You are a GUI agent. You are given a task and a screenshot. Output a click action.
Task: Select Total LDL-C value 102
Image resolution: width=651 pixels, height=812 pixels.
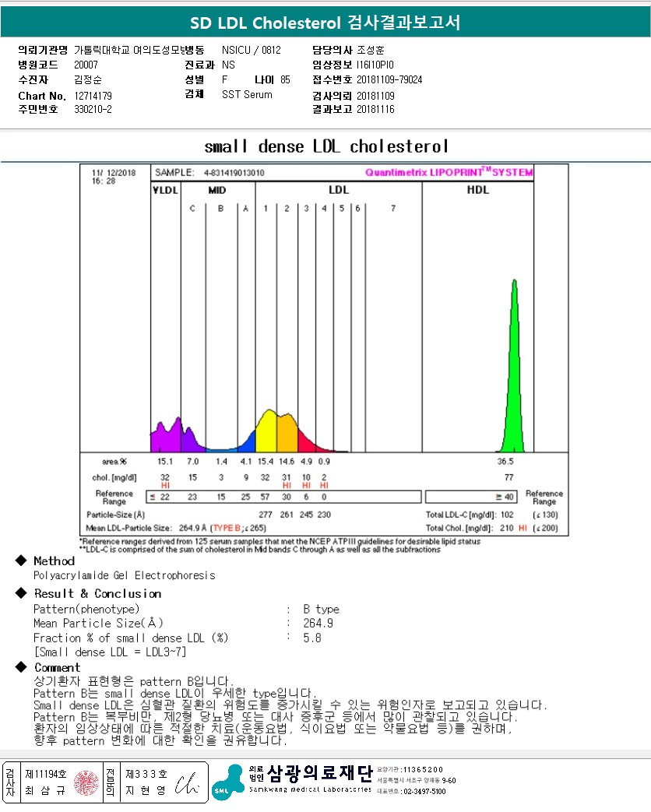tap(507, 515)
